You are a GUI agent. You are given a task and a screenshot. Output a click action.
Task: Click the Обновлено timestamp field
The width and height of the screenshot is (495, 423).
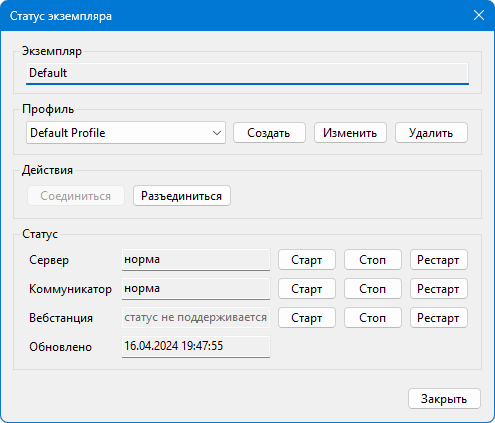[196, 347]
